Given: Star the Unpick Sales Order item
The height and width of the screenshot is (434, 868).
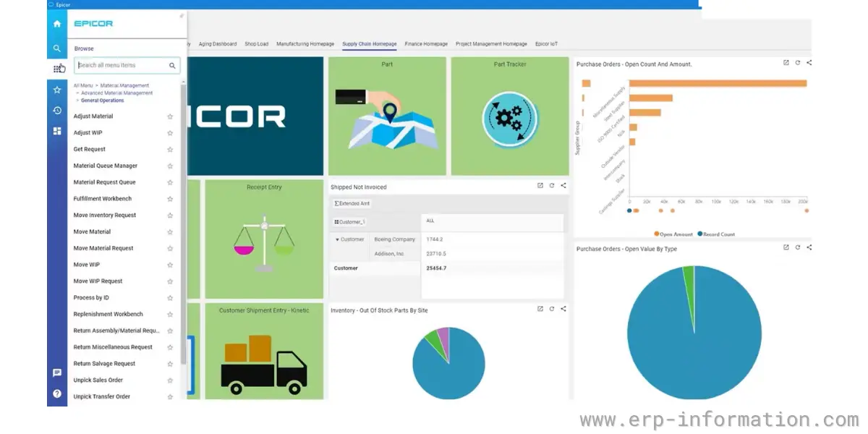Looking at the screenshot, I should (170, 380).
